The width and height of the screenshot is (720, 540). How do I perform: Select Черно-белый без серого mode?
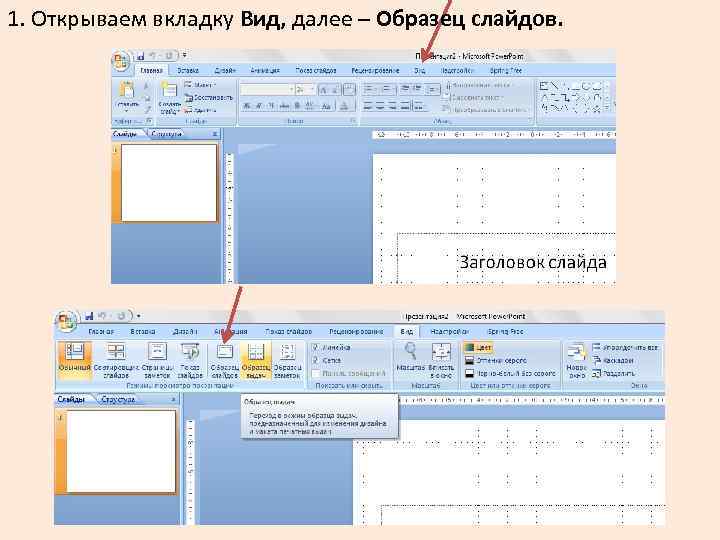(510, 373)
